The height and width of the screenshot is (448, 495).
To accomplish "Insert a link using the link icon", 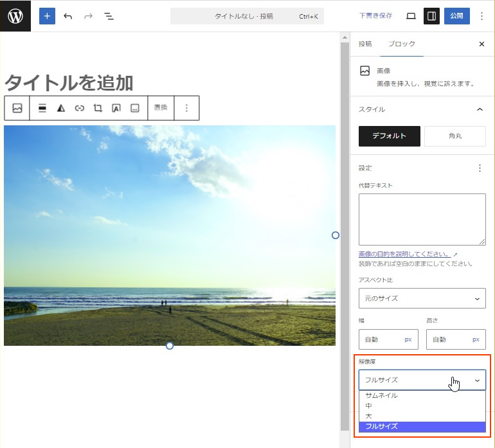I will (80, 108).
